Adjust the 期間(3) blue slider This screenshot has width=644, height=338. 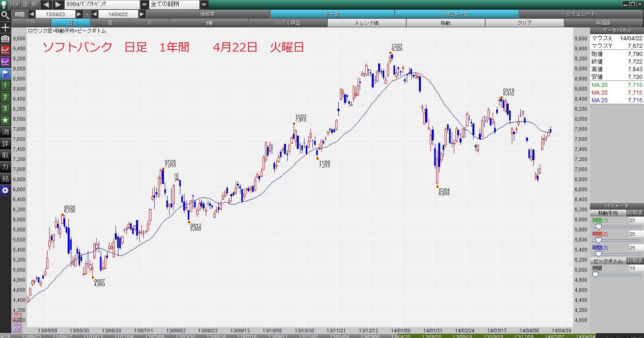(x=598, y=254)
